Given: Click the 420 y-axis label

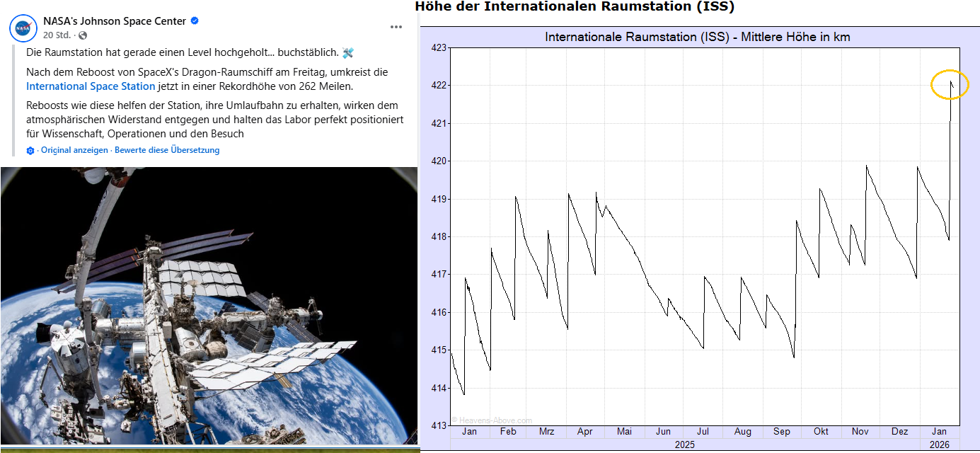Looking at the screenshot, I should [439, 161].
